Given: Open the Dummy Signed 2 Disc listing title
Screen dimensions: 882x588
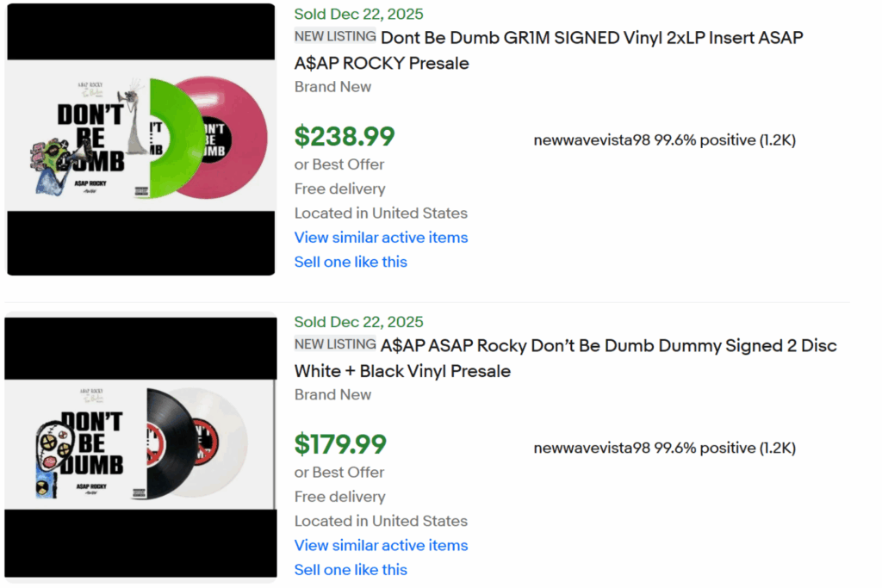Looking at the screenshot, I should [607, 345].
